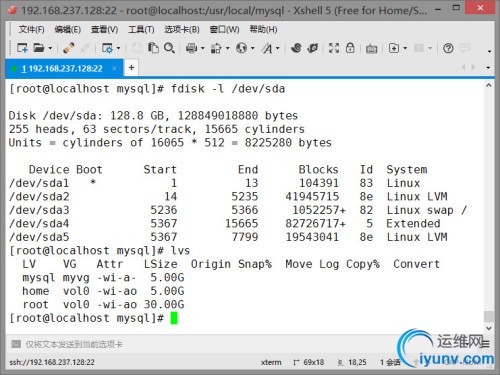This screenshot has height=375, width=500.
Task: Create a new session with toolbar icon
Action: (22, 48)
